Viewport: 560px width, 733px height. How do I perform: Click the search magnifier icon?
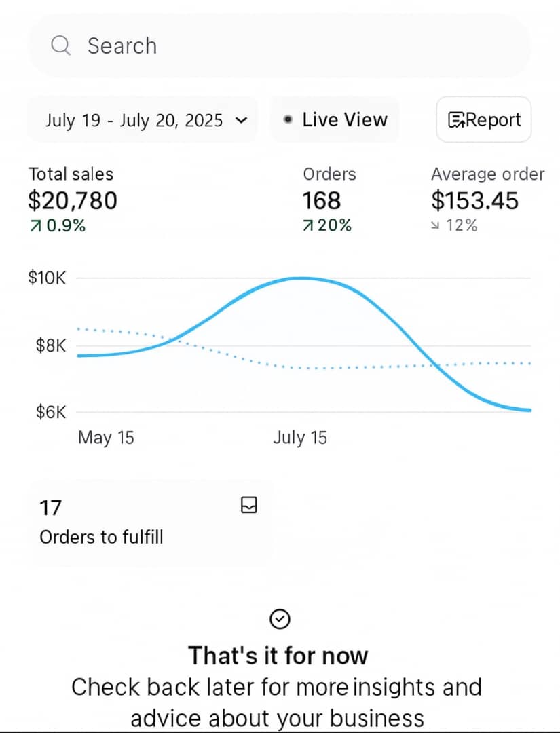click(x=61, y=45)
